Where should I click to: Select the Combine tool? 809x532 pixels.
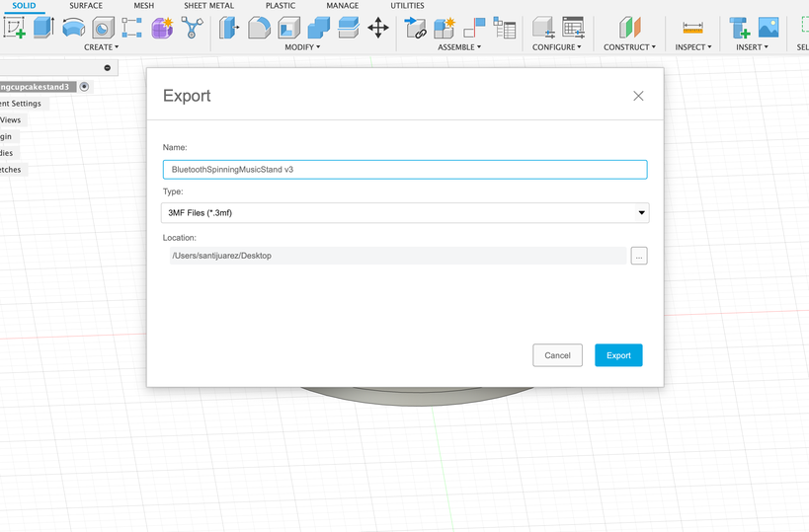pos(318,28)
